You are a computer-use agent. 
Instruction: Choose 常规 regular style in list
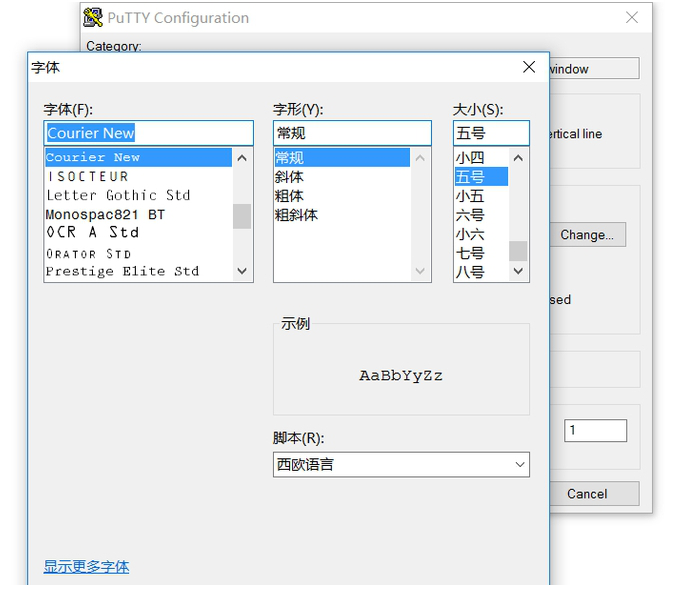pos(342,158)
